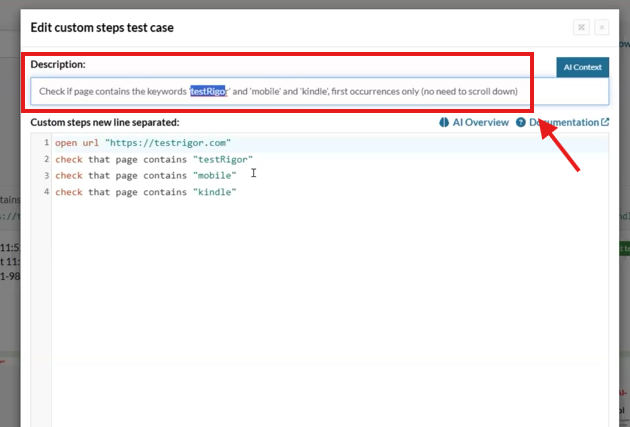Click the Documentation question mark icon

520,122
